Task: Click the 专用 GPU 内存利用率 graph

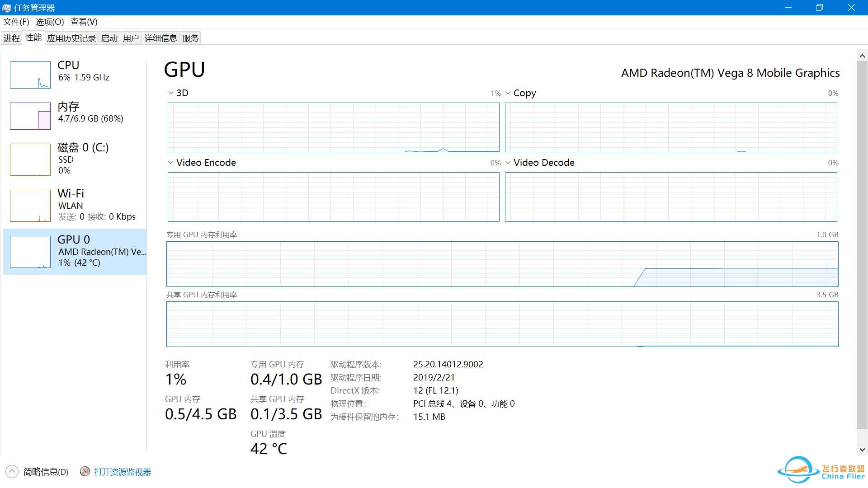Action: 502,264
